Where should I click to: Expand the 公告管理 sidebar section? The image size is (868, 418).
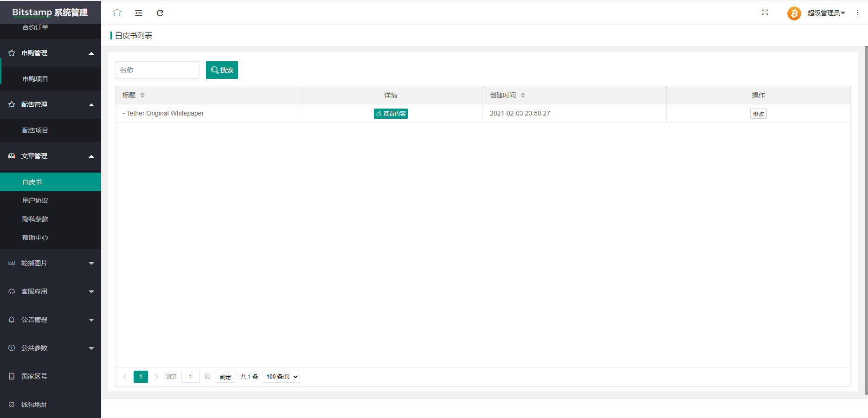[51, 320]
